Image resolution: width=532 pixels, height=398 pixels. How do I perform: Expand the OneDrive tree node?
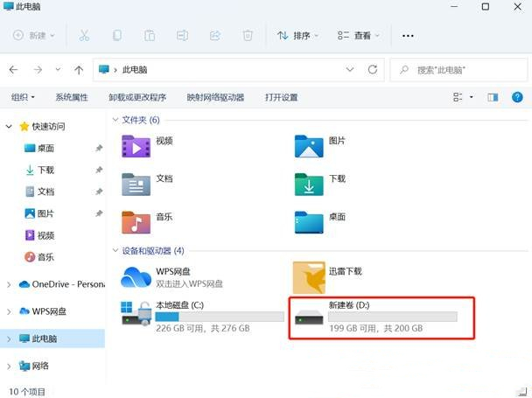coord(10,284)
